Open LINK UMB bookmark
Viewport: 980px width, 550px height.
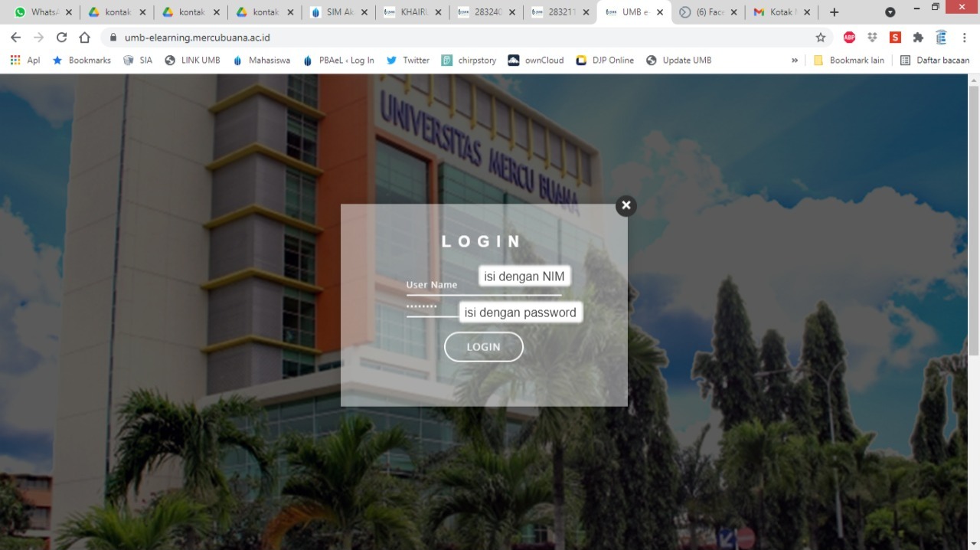coord(192,60)
